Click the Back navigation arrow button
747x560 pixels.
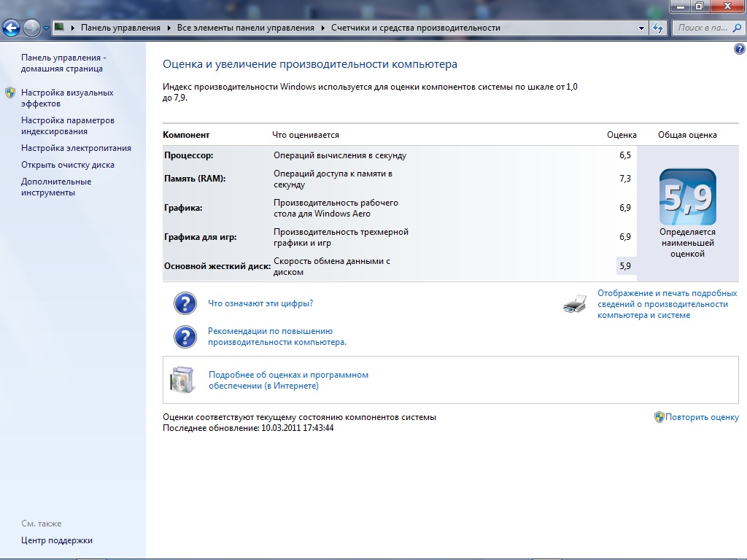click(11, 28)
